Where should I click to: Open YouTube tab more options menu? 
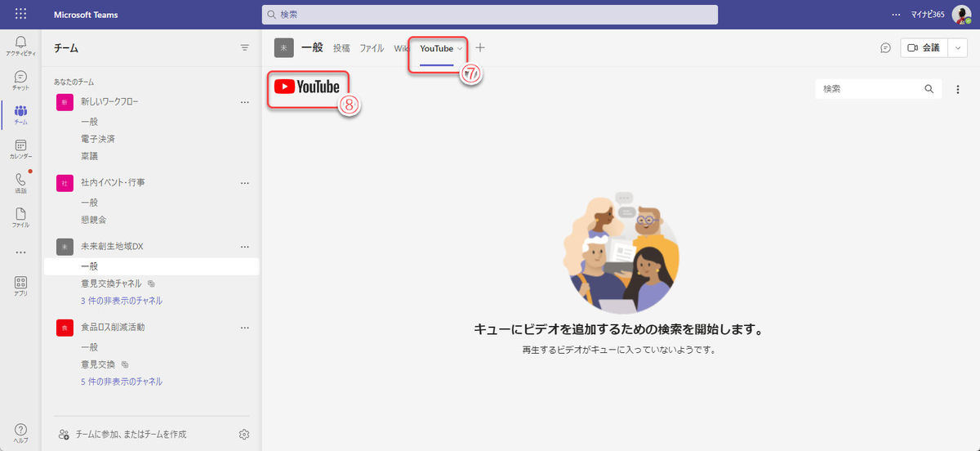tap(958, 89)
